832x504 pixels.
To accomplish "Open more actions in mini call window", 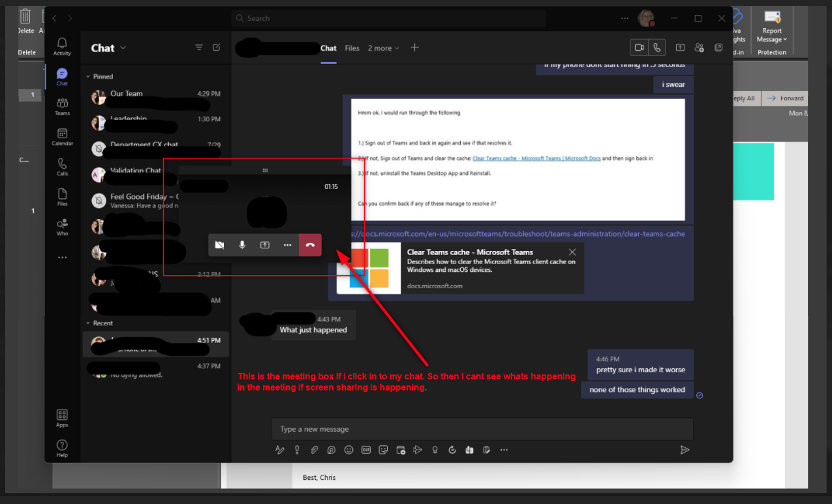I will click(288, 245).
